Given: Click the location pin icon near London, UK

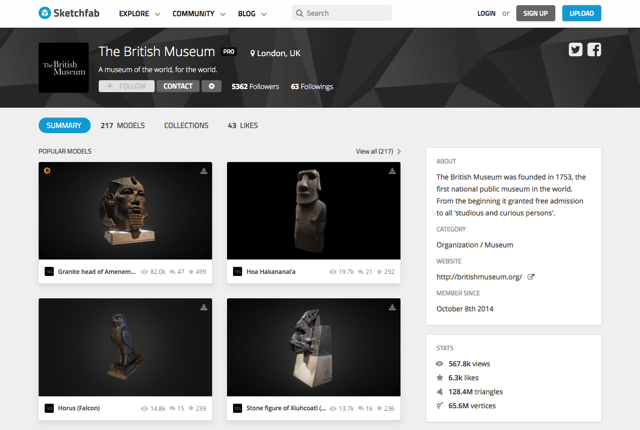Looking at the screenshot, I should [x=253, y=53].
